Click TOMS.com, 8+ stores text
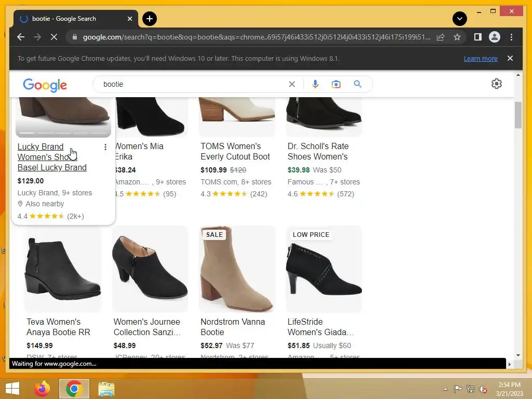Screen dimensions: 532x399 236,182
